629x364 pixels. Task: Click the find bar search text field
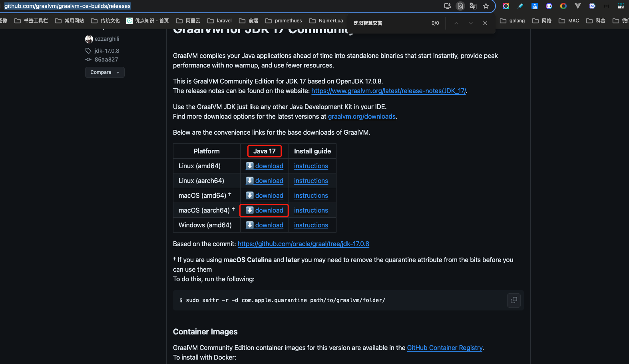[x=388, y=23]
